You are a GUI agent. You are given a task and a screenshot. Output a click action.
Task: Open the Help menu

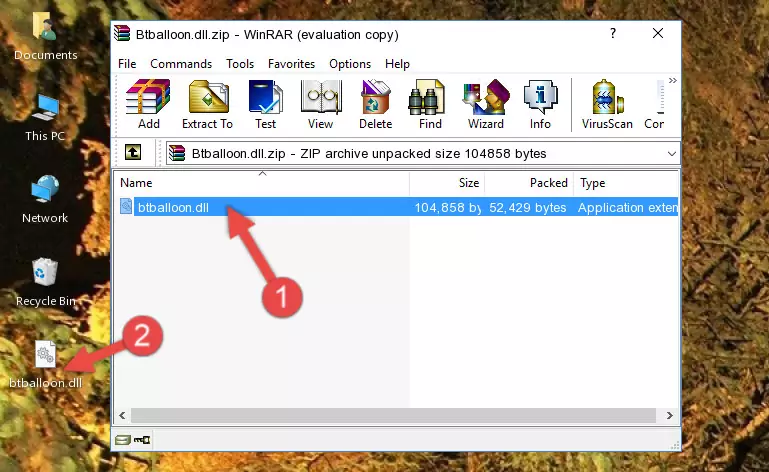[397, 64]
